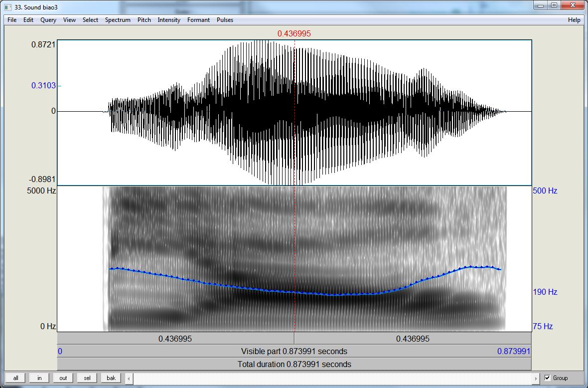This screenshot has height=388, width=588.
Task: Toggle the Group checkbox
Action: tap(548, 378)
